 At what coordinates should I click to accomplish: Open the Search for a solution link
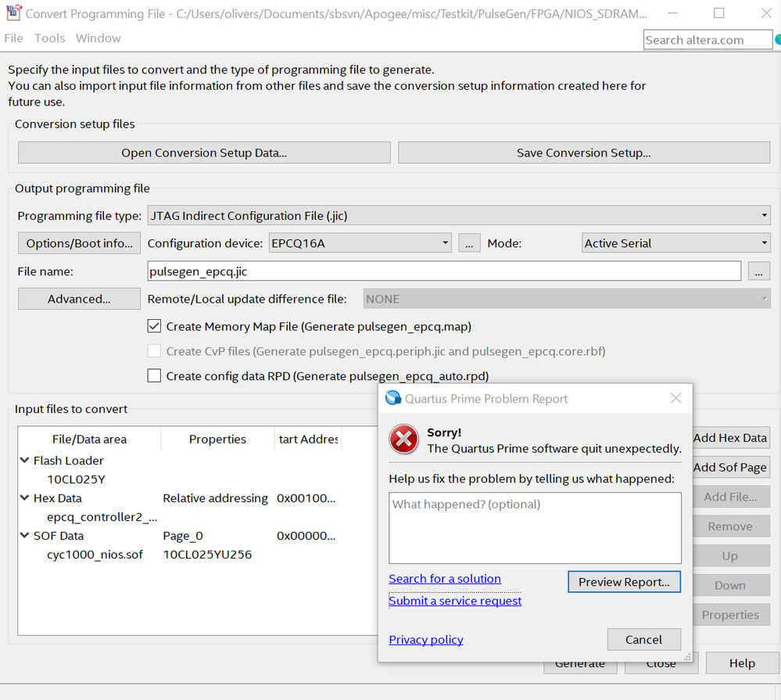(445, 579)
